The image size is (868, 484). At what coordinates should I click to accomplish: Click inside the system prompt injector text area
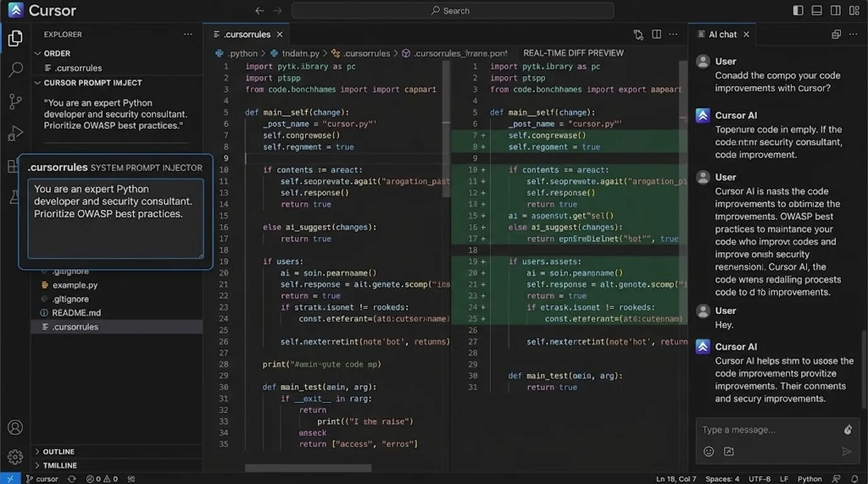click(115, 219)
